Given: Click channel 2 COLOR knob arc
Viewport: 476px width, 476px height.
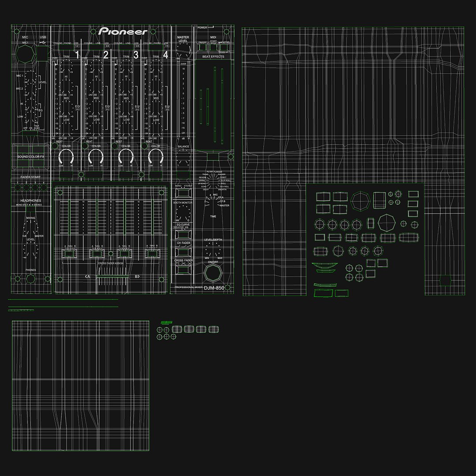Looking at the screenshot, I should pyautogui.click(x=96, y=156).
